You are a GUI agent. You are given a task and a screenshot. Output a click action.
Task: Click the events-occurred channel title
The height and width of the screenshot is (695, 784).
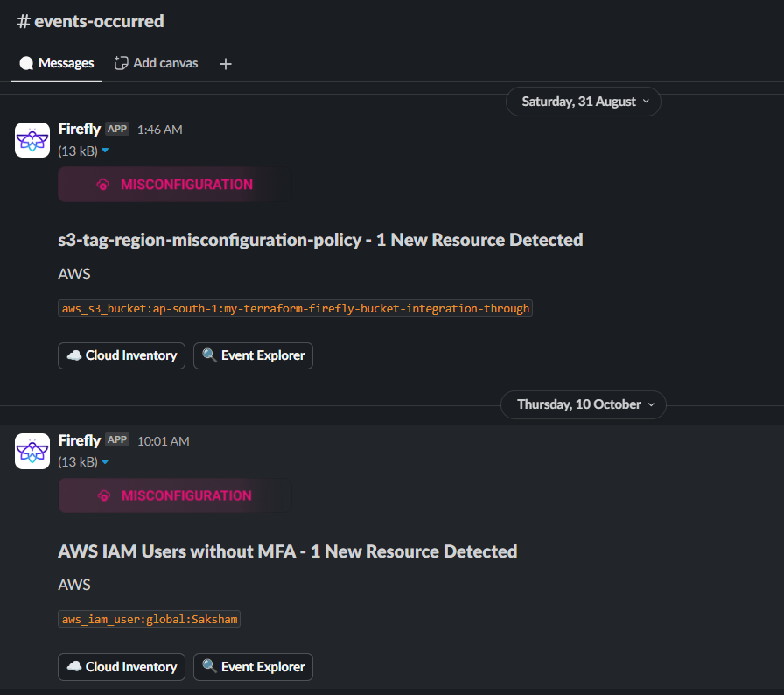point(90,21)
